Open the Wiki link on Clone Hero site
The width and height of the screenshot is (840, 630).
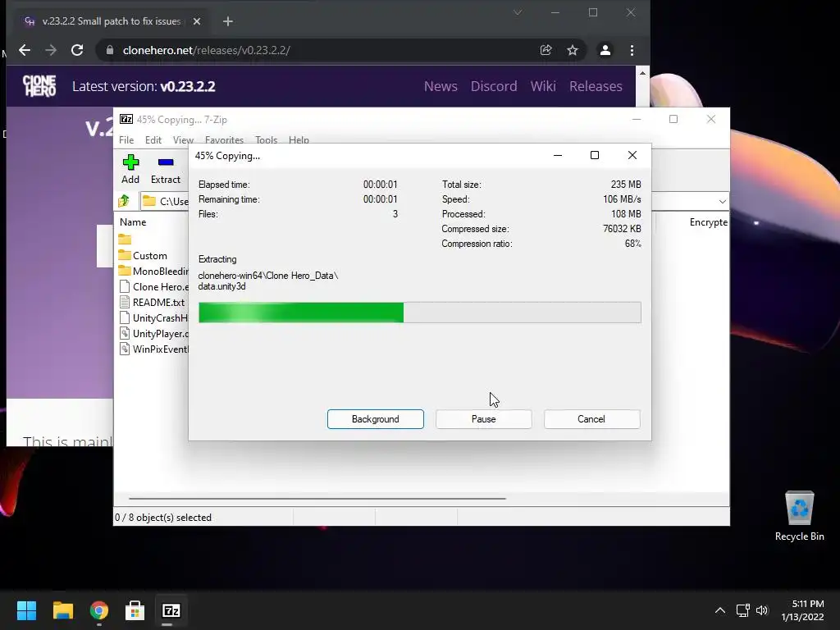coord(543,86)
